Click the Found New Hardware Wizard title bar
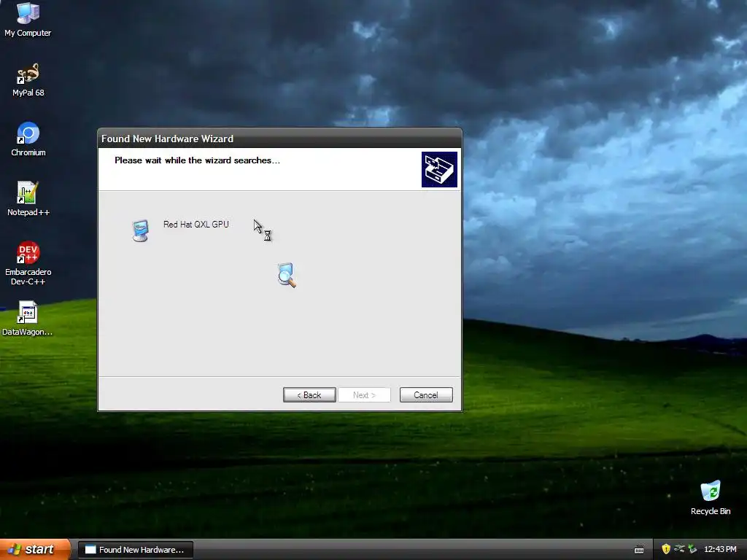This screenshot has height=560, width=747. click(x=279, y=139)
